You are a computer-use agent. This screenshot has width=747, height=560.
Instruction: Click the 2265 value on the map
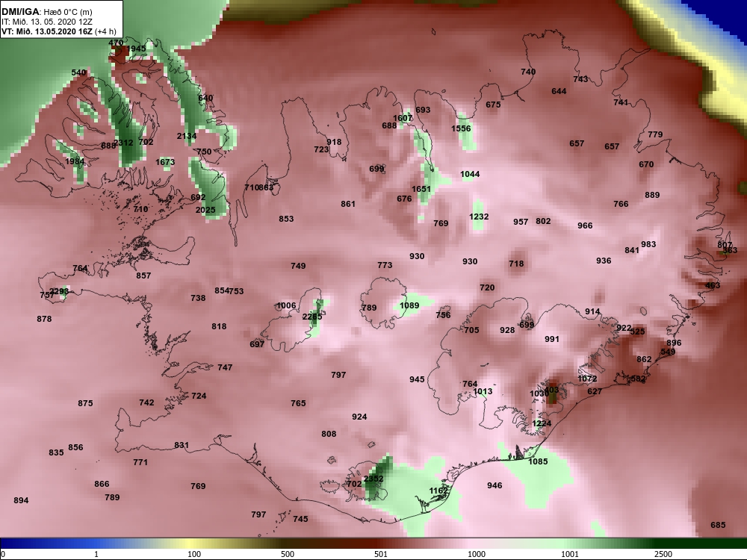(312, 317)
